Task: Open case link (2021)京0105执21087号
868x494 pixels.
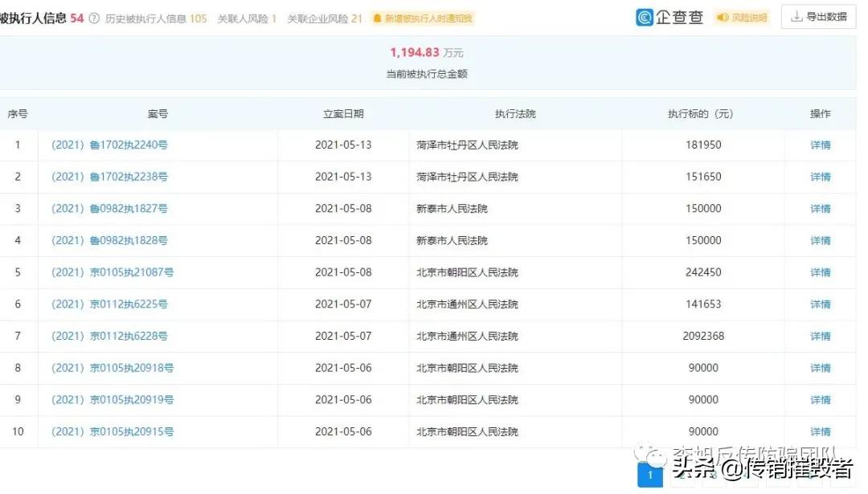Action: tap(111, 272)
